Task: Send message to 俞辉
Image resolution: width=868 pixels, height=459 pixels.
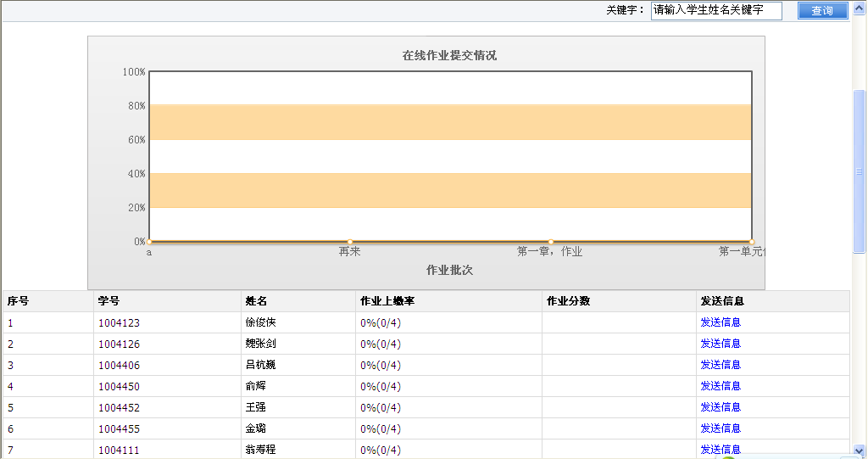Action: pos(720,386)
